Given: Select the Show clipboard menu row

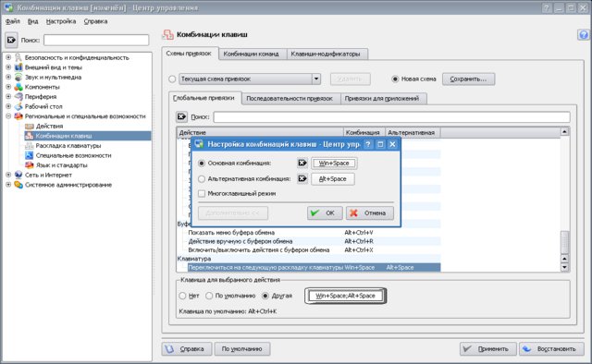Looking at the screenshot, I should pos(308,233).
